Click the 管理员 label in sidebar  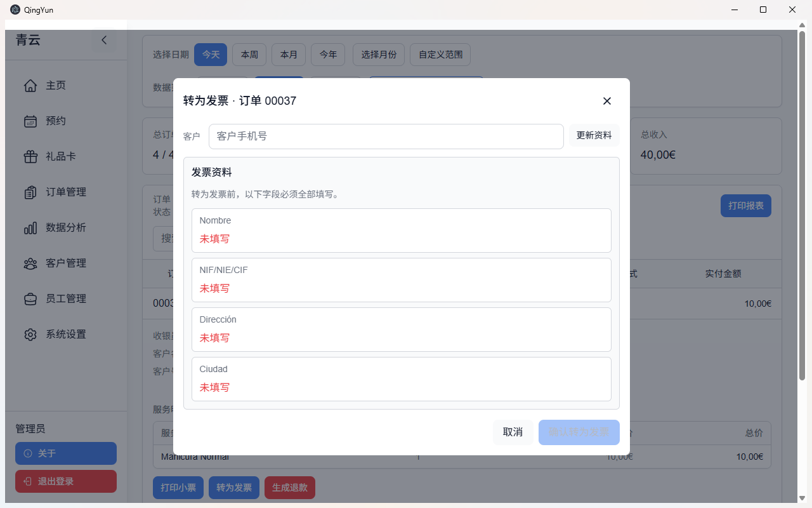coord(30,429)
